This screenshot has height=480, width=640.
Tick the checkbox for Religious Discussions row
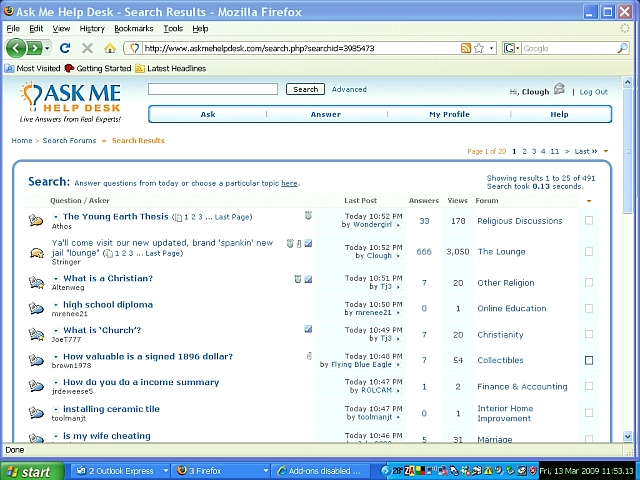pyautogui.click(x=589, y=221)
